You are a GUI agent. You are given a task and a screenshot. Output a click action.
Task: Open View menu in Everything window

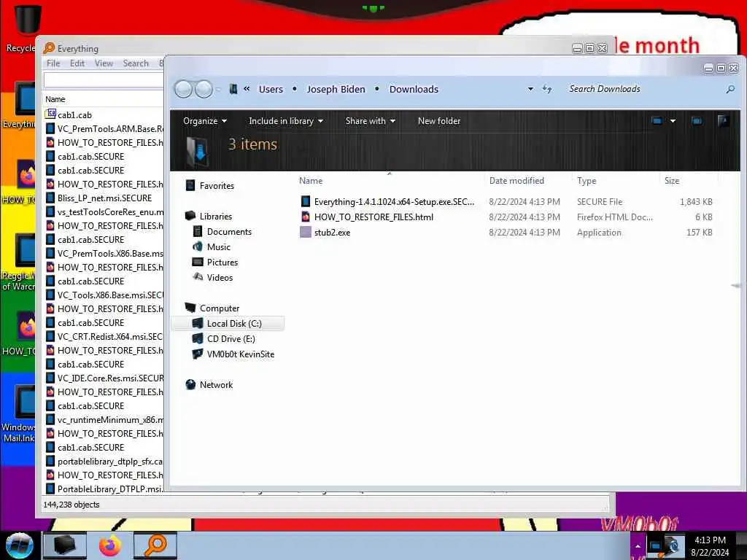[104, 63]
